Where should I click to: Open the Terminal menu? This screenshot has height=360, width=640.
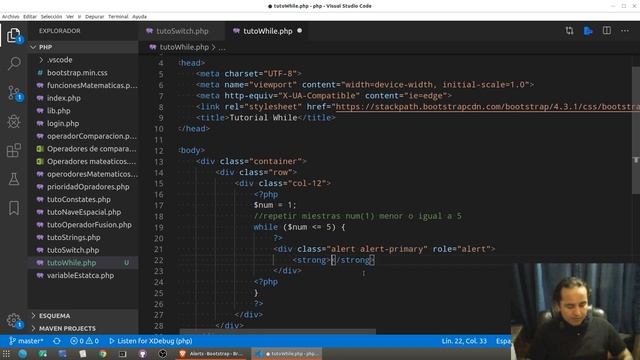tap(118, 17)
